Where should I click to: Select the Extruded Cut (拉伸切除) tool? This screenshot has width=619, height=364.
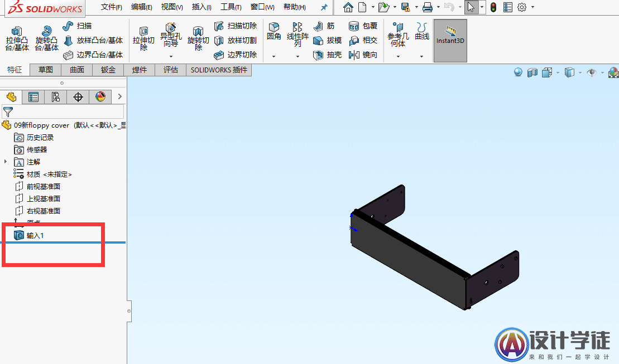pos(143,38)
